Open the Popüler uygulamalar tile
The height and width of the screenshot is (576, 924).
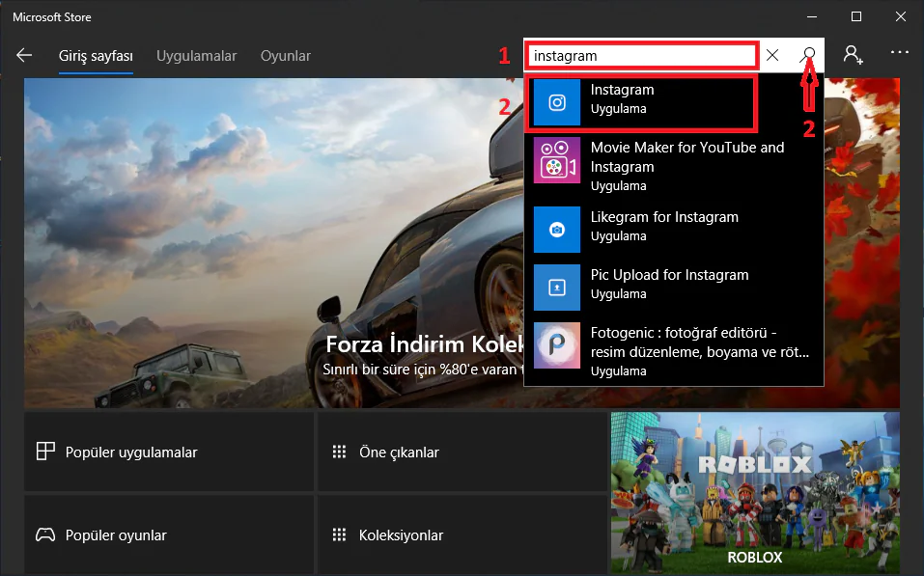pos(169,452)
